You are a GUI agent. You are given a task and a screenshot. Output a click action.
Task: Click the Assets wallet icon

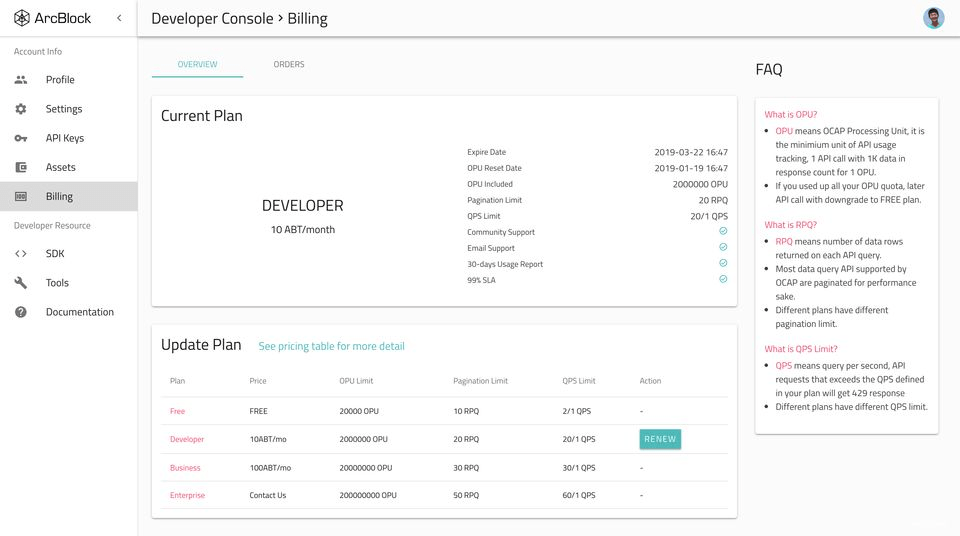click(x=21, y=167)
